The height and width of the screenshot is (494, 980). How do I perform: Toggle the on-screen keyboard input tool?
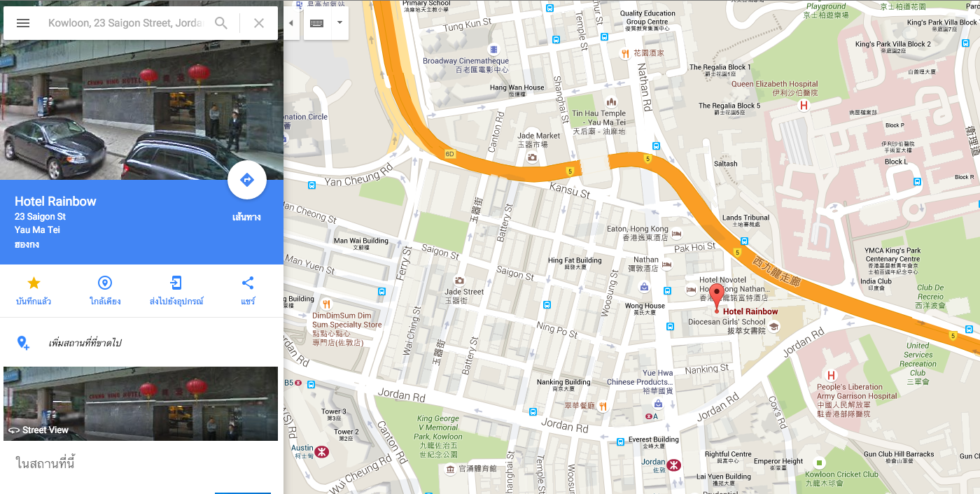[x=316, y=23]
